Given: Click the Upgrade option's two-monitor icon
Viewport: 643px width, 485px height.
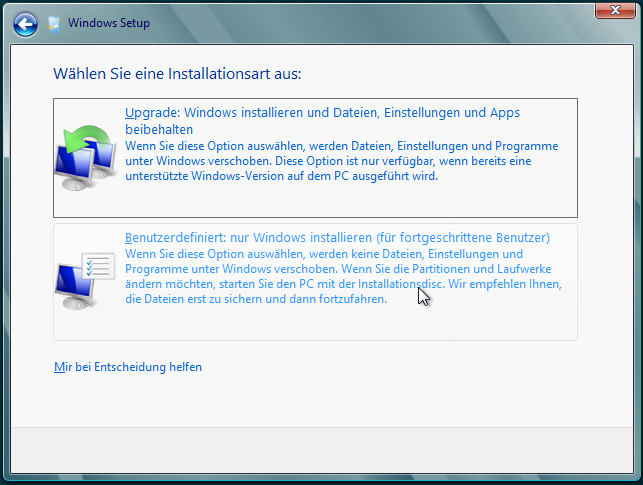Looking at the screenshot, I should 85,160.
